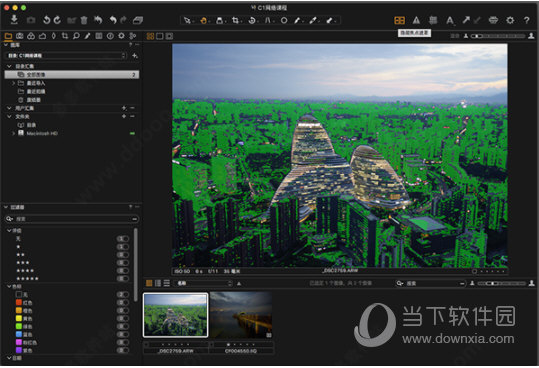Collapse the user collections (用户汇集) section
The image size is (539, 368).
click(x=9, y=108)
